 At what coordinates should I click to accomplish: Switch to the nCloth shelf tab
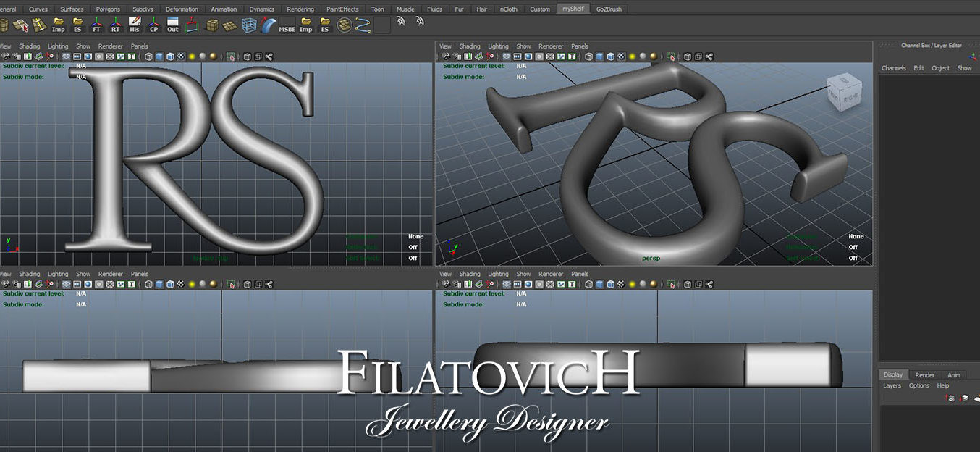coord(508,9)
